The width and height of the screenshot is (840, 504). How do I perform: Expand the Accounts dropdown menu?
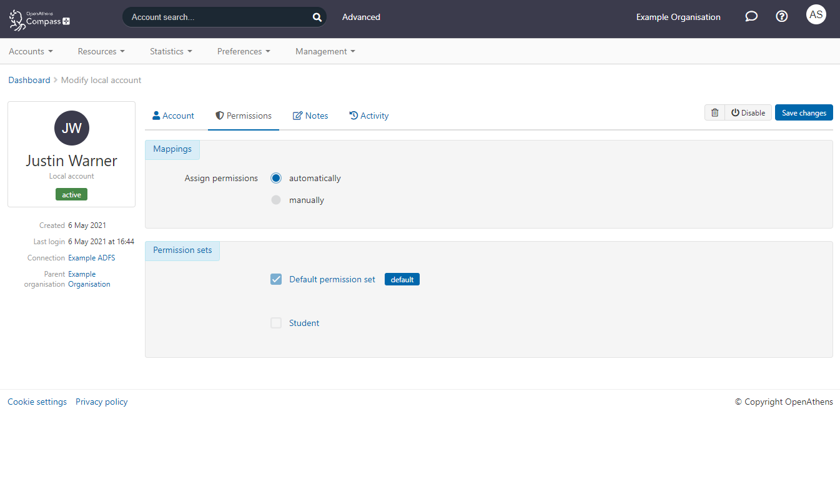point(31,51)
